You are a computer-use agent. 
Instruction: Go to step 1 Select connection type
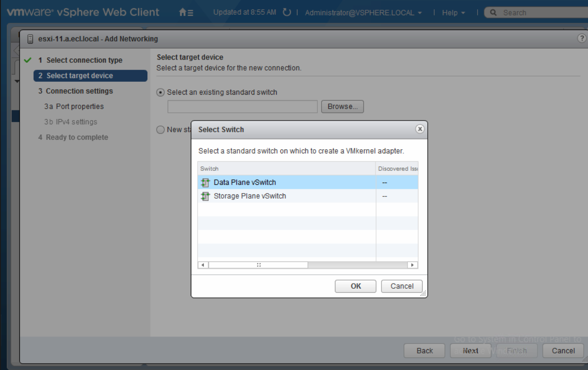(x=84, y=60)
